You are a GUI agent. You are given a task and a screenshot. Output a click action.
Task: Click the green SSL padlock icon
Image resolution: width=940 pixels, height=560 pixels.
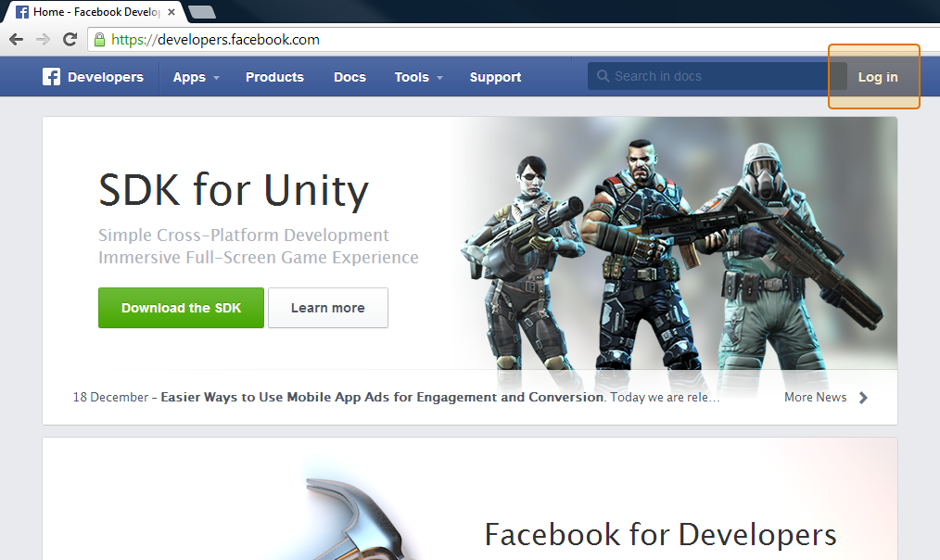pyautogui.click(x=99, y=40)
